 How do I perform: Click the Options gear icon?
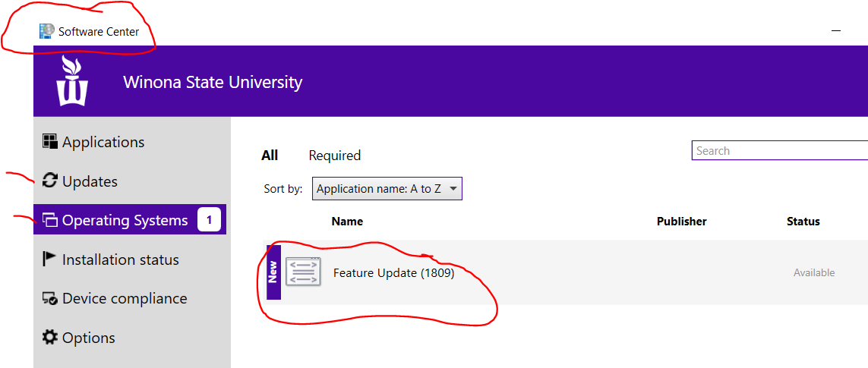[50, 337]
